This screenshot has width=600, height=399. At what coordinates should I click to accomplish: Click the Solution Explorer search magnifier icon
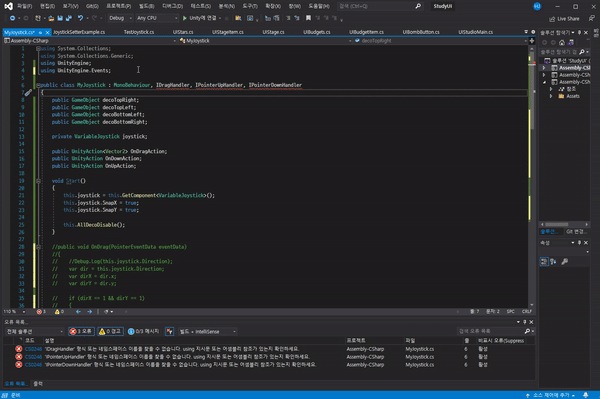click(x=582, y=52)
